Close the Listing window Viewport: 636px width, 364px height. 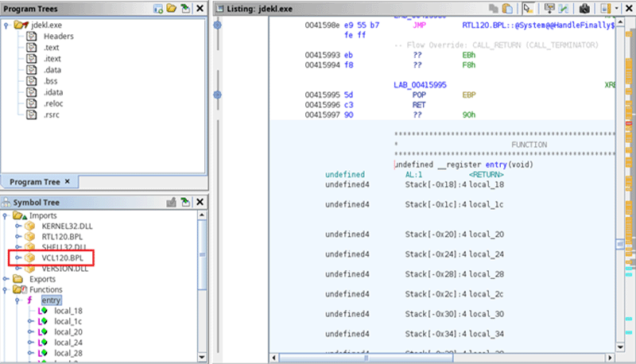pos(629,9)
